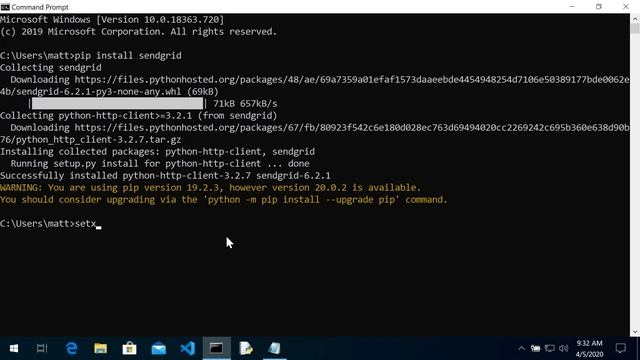Open the notepad-style app at the taskbar end
The height and width of the screenshot is (360, 640).
point(275,348)
